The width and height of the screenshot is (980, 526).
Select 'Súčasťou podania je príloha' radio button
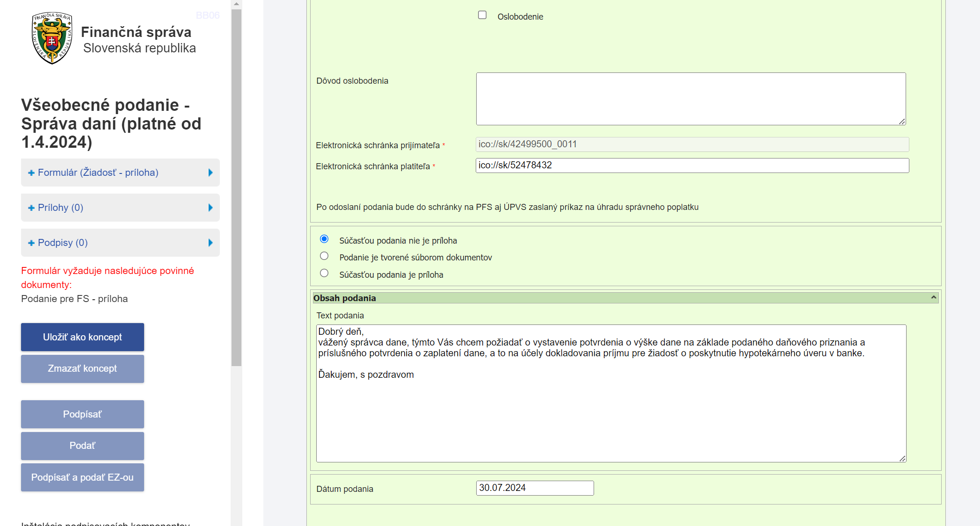tap(324, 273)
